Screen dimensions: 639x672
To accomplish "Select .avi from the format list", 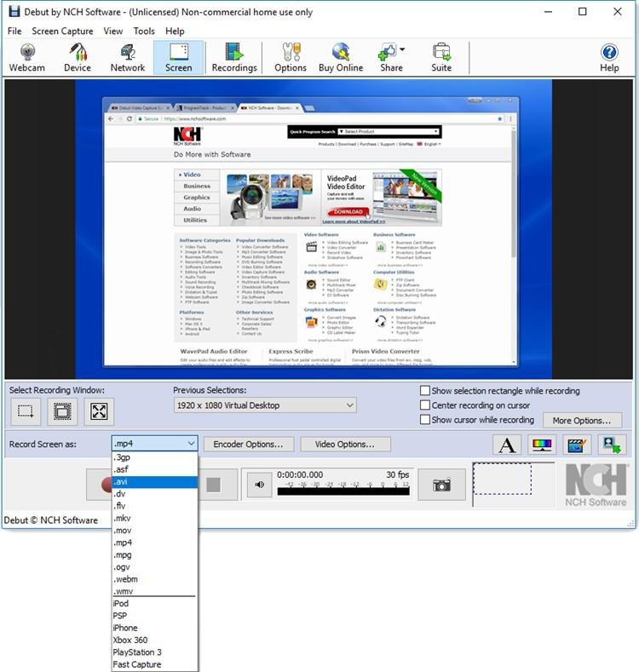I will coord(154,482).
